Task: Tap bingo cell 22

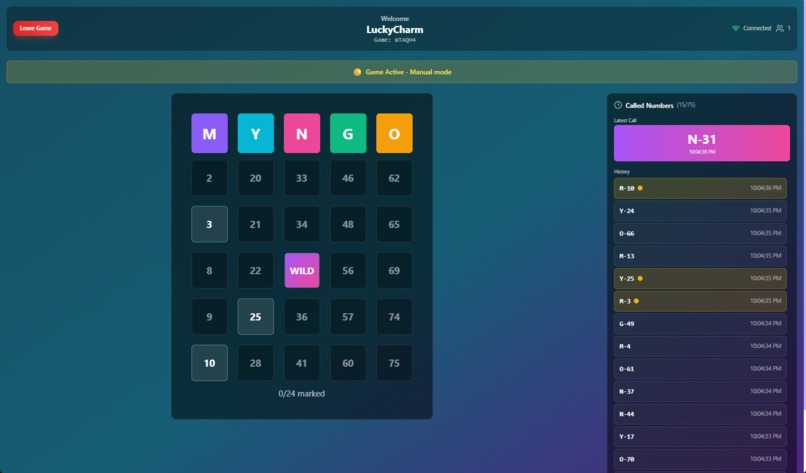Action: pyautogui.click(x=255, y=270)
